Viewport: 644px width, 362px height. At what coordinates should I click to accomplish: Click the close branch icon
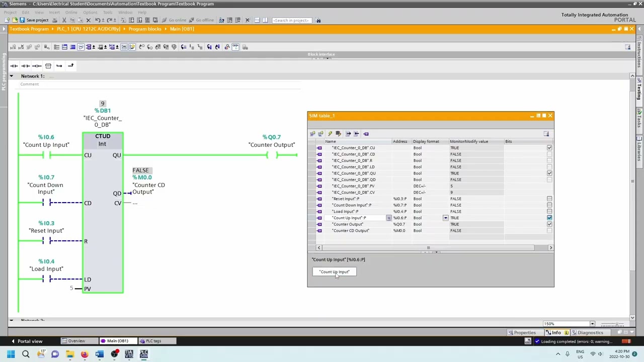71,66
